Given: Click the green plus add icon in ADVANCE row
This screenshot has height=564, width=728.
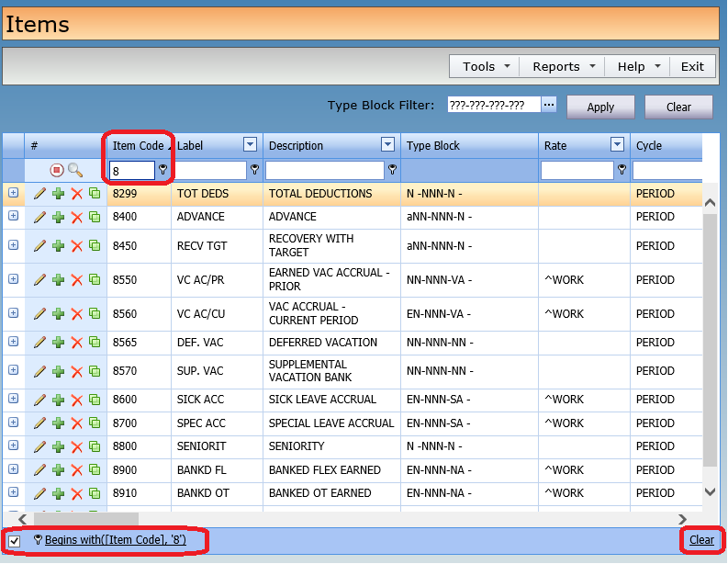Looking at the screenshot, I should [58, 218].
